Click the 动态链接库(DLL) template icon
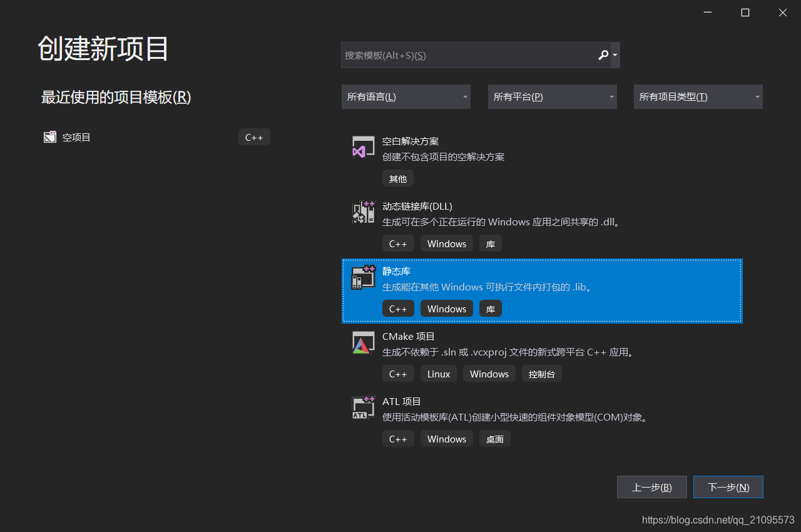The width and height of the screenshot is (801, 532). tap(363, 212)
